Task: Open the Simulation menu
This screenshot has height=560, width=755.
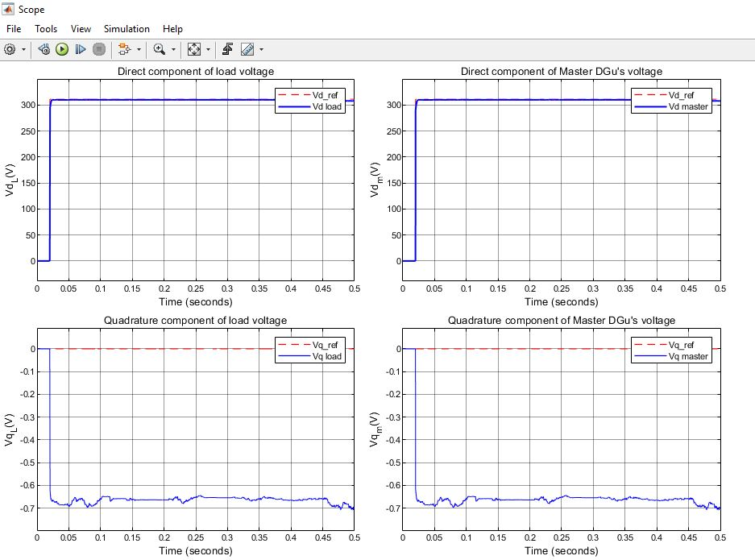Action: click(x=127, y=29)
